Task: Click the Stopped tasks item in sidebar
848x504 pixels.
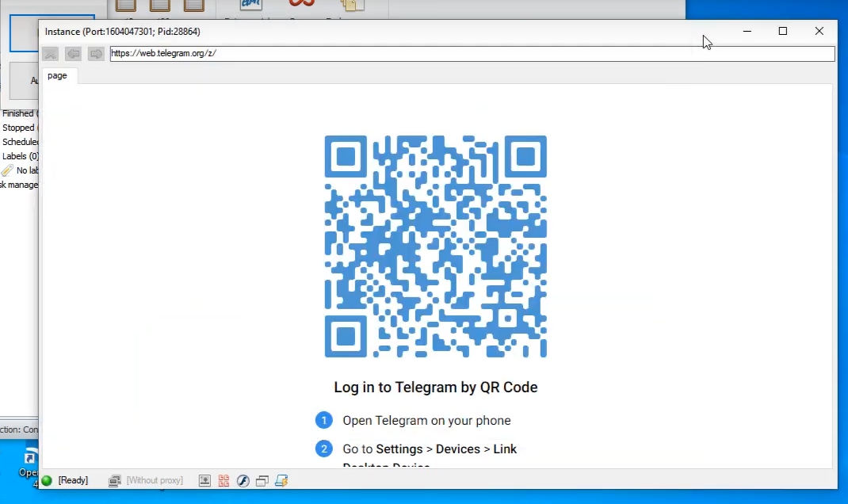Action: coord(18,128)
